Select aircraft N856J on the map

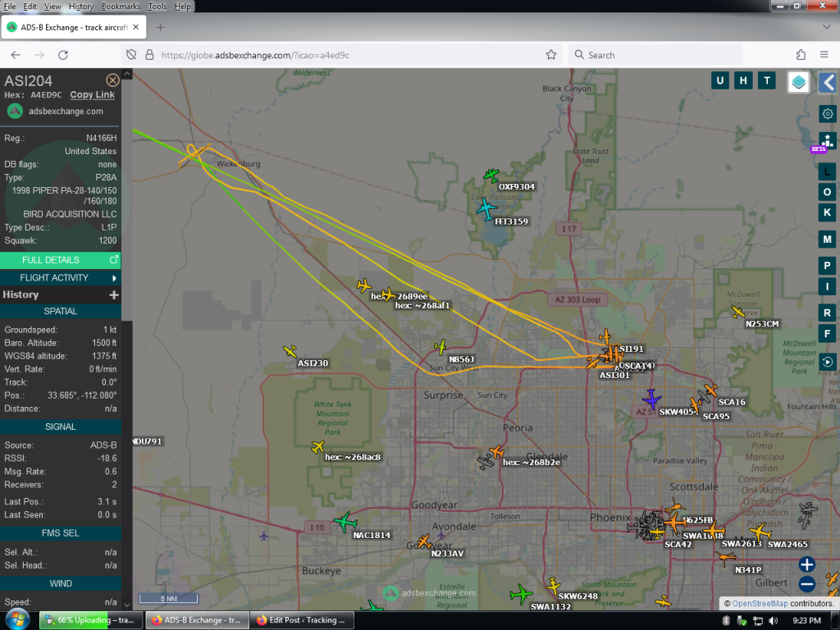pos(441,347)
